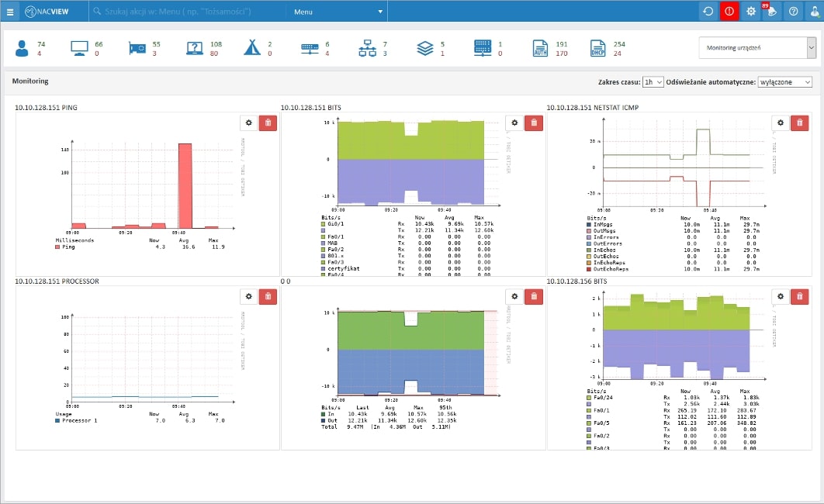Image resolution: width=824 pixels, height=504 pixels.
Task: Open the hamburger menu in top bar
Action: pos(10,12)
